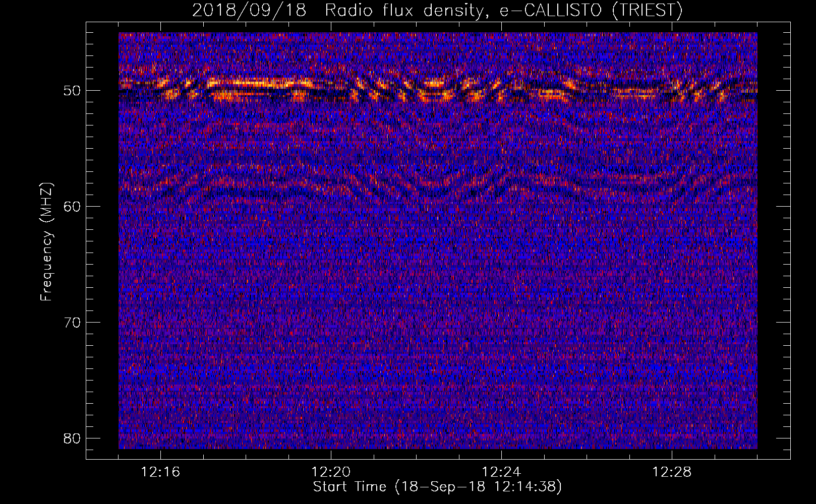The width and height of the screenshot is (816, 504).
Task: Click the 12:20 time tick label
Action: click(331, 472)
